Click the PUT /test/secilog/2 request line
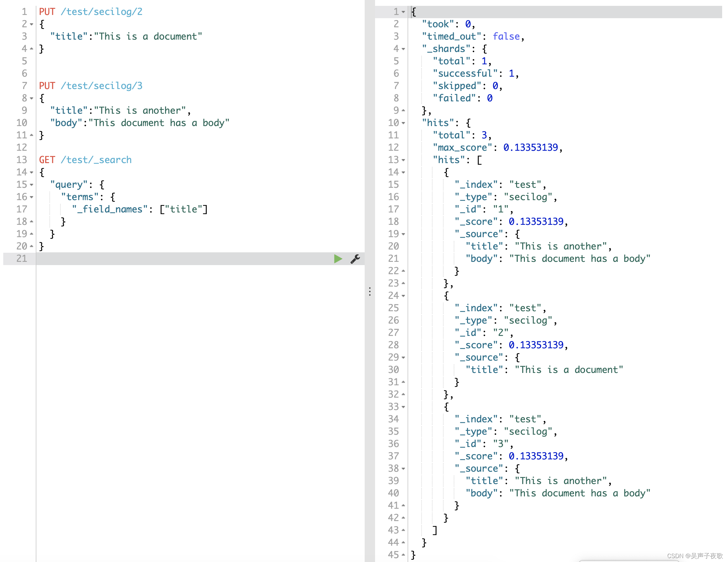 (x=91, y=12)
